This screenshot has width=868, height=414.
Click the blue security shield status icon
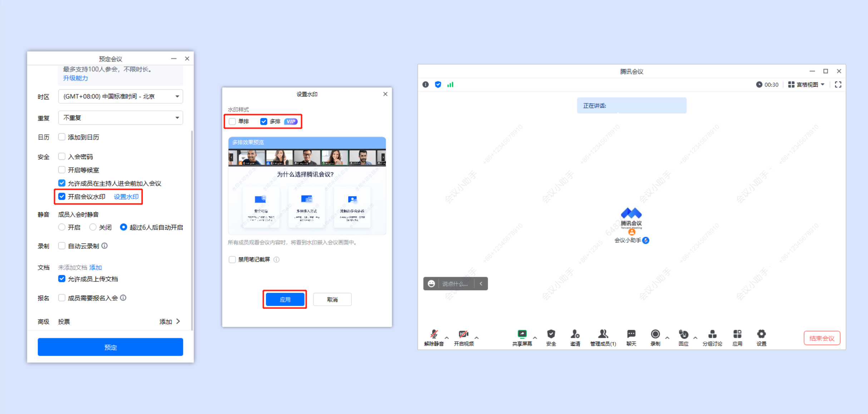click(x=438, y=85)
